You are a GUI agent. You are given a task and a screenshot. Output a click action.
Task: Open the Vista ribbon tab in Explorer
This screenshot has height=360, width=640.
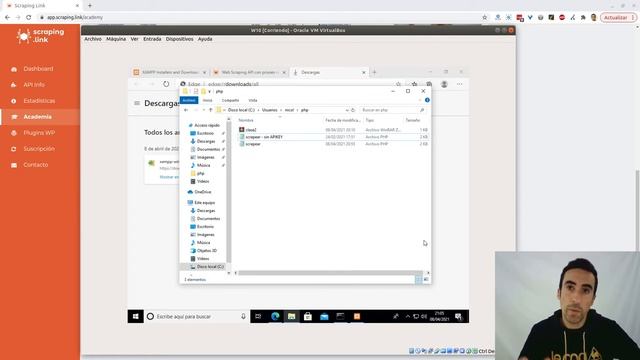click(253, 100)
